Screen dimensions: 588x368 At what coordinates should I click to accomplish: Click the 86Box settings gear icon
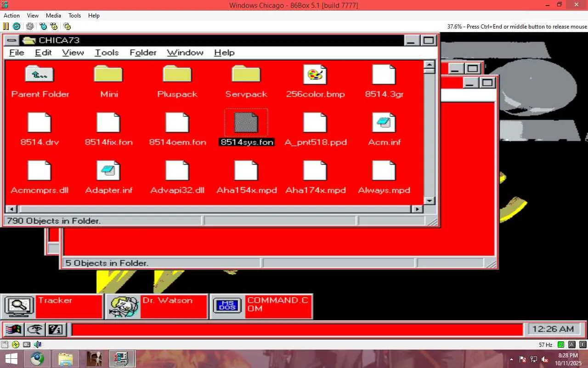(67, 26)
